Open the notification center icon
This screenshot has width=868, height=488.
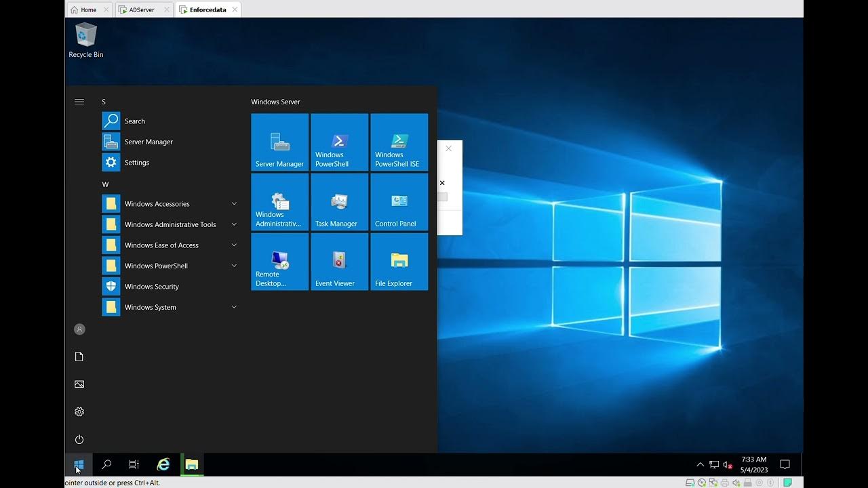(785, 464)
